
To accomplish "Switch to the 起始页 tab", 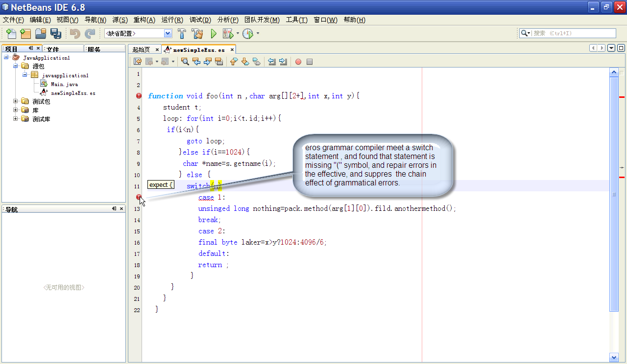I will [141, 49].
